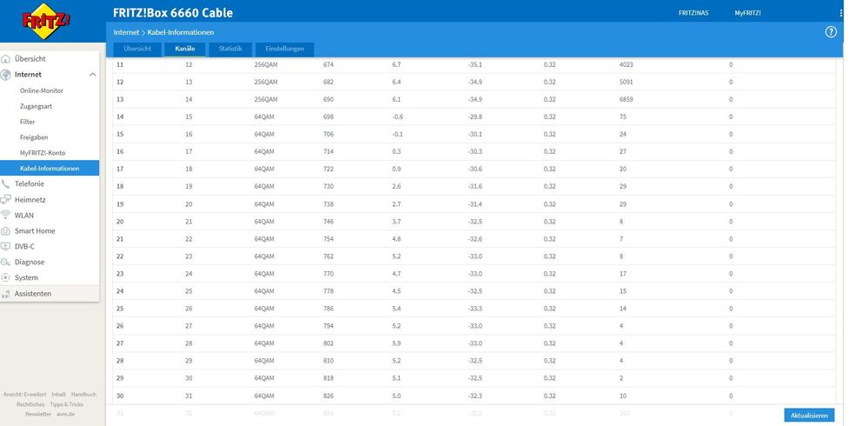Viewport: 868px width, 426px height.
Task: Click frequency 826 in row 30
Action: [328, 396]
